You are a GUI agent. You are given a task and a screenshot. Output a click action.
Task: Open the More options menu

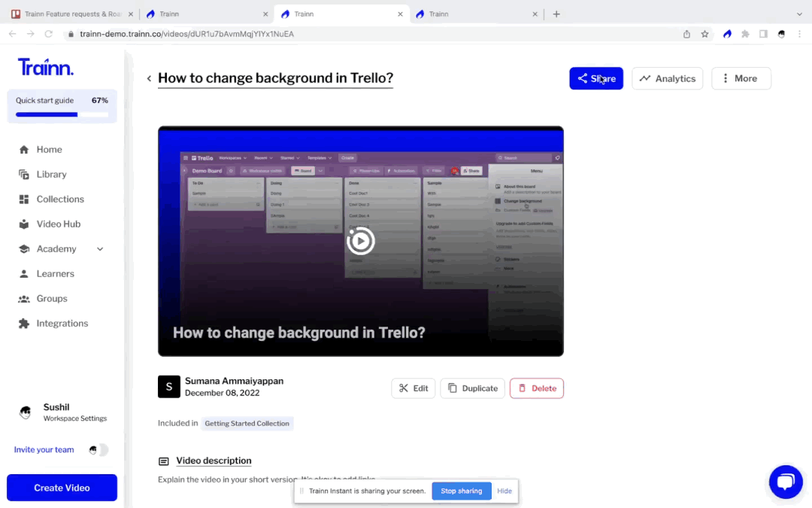741,78
